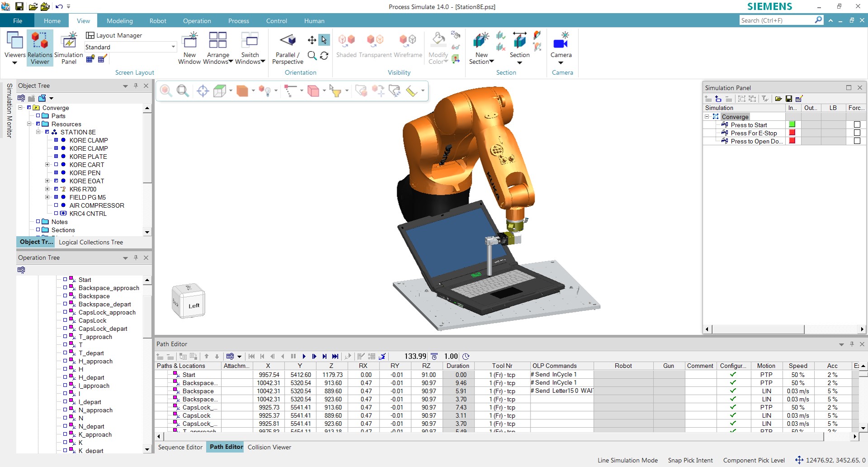Click the red input indicator for Press to Open Do...
The image size is (868, 467).
[x=792, y=141]
